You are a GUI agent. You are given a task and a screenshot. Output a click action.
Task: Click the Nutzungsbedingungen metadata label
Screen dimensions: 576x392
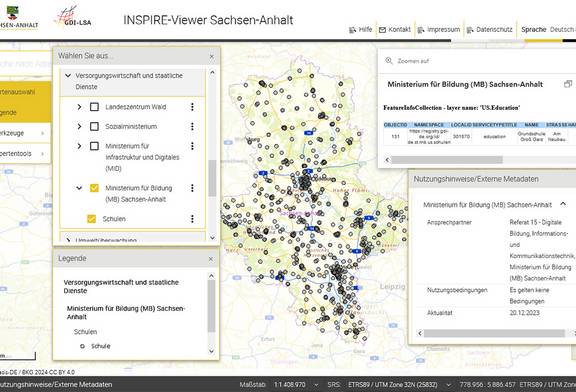tap(457, 290)
